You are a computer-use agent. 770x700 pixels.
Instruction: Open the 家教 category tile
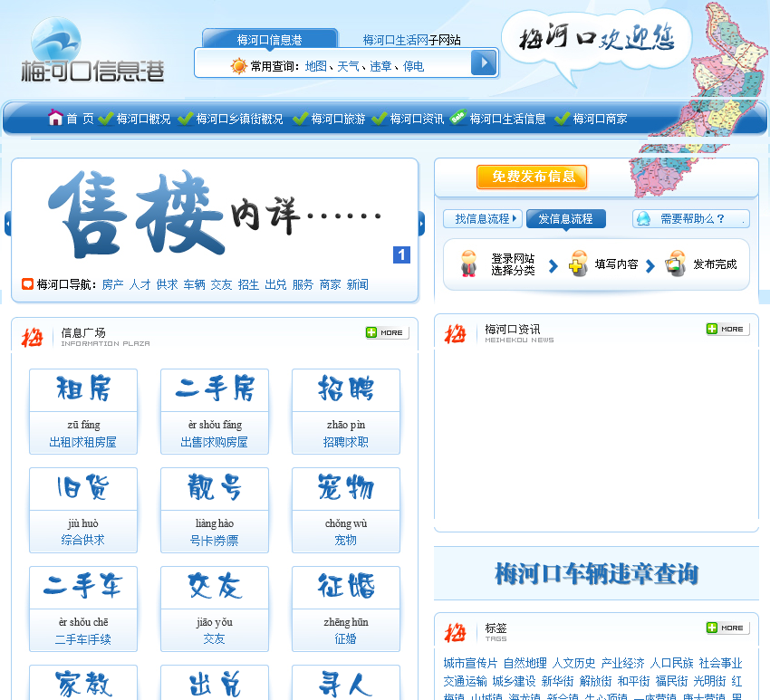83,682
